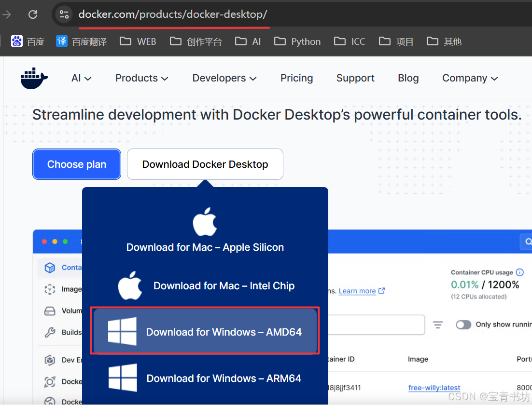Open the Python bookmarks folder
532x406 pixels.
pyautogui.click(x=297, y=41)
